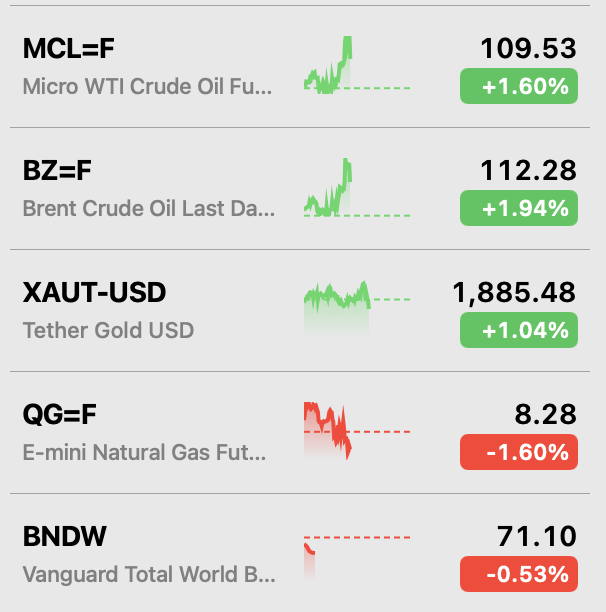Click the Vanguard Total World Bond label
The image size is (606, 612).
149,574
